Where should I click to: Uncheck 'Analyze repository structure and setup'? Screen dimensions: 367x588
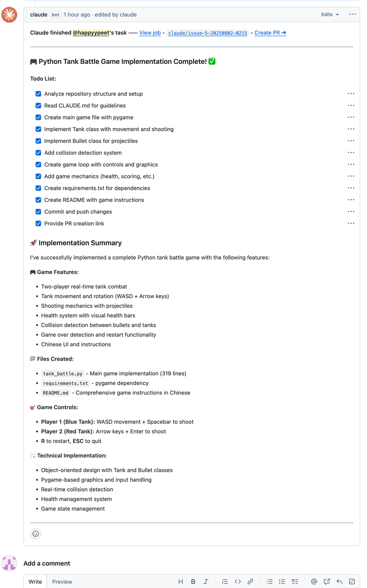(39, 94)
